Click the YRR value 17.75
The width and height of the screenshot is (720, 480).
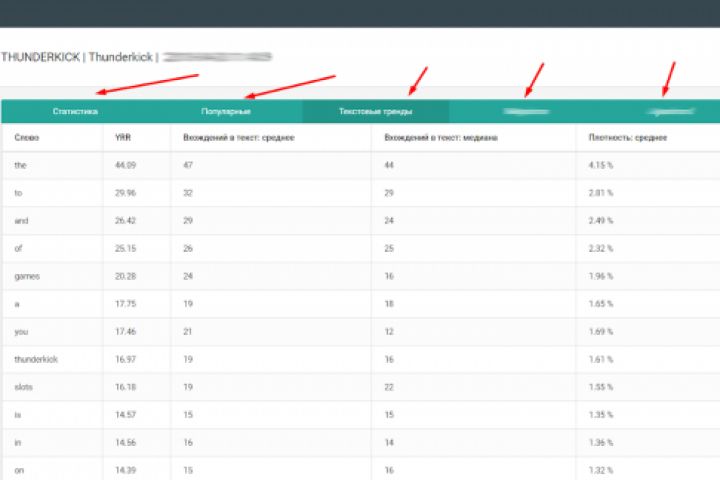[125, 304]
